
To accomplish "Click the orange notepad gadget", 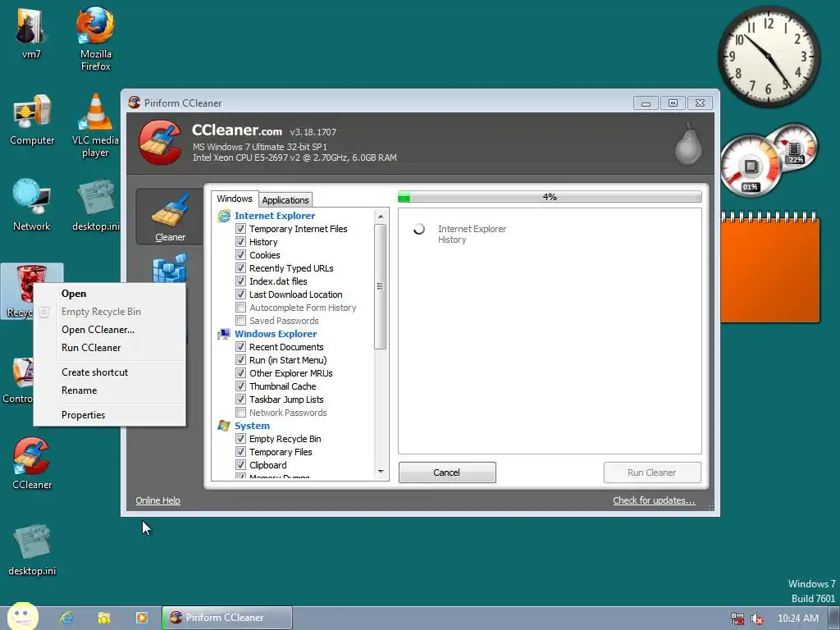I will tap(769, 267).
